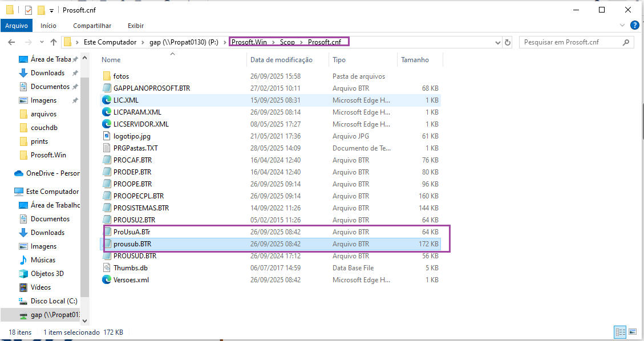Select Músicas in navigation pane

click(x=38, y=260)
